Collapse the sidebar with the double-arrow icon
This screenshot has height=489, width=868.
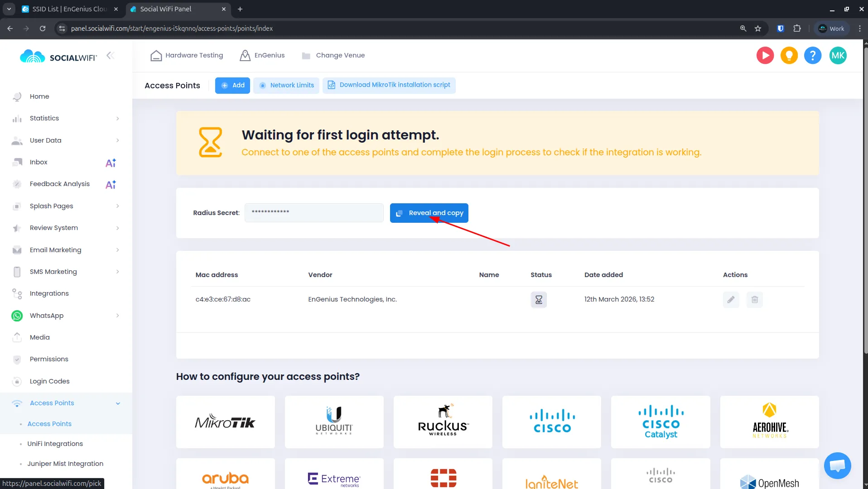coord(110,55)
